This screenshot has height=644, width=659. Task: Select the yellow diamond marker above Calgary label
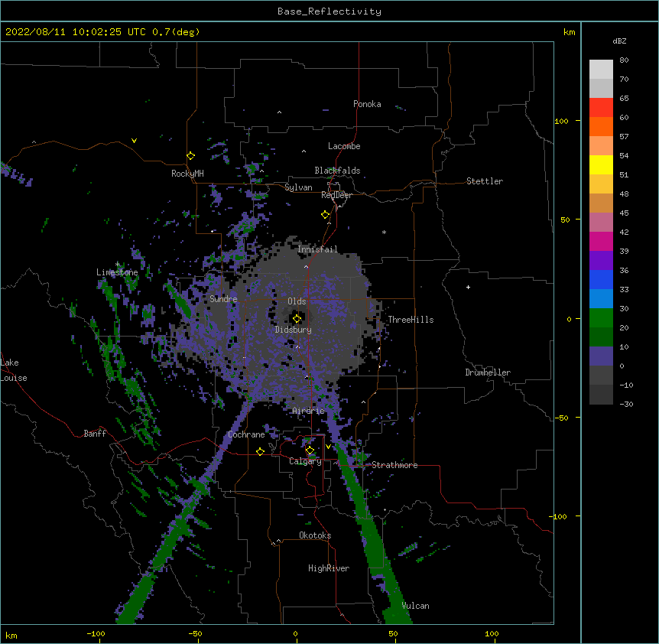pos(310,450)
